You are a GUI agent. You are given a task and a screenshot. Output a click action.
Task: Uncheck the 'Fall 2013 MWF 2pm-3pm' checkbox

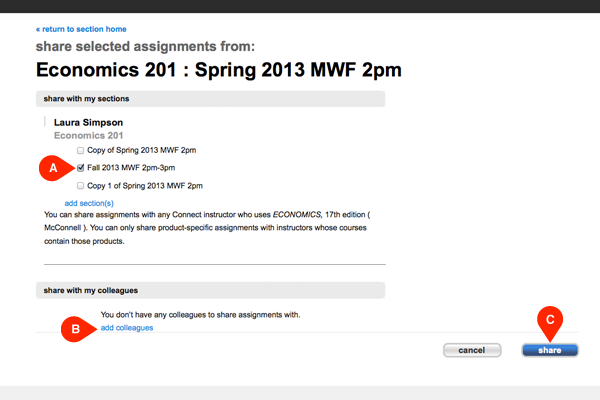[81, 168]
